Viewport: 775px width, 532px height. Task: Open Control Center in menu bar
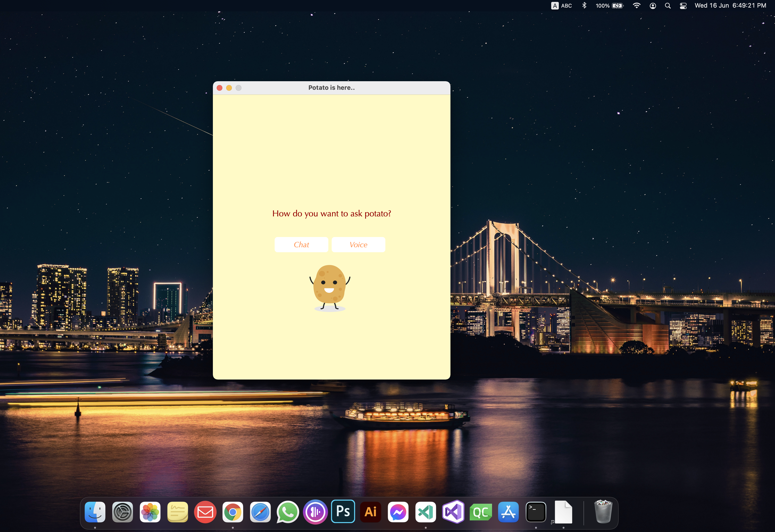[x=683, y=6]
